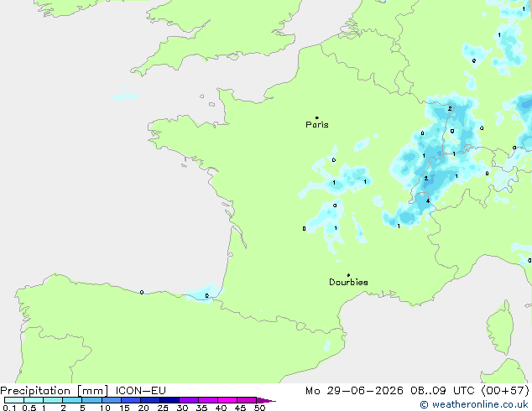This screenshot has width=532, height=411.
Task: Click the Paris city label
Action: tap(317, 125)
